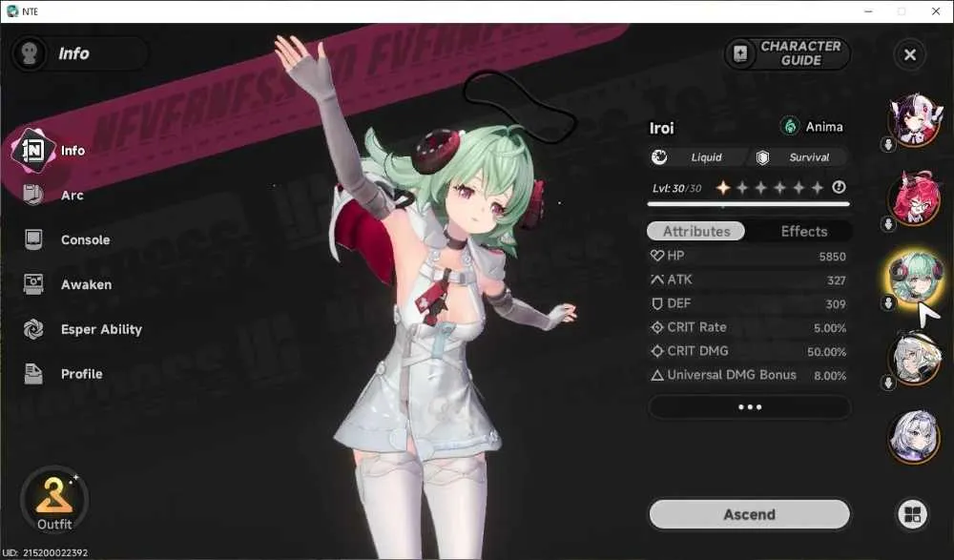Click the avatar icon in the Info header
The height and width of the screenshot is (560, 954).
click(x=29, y=53)
